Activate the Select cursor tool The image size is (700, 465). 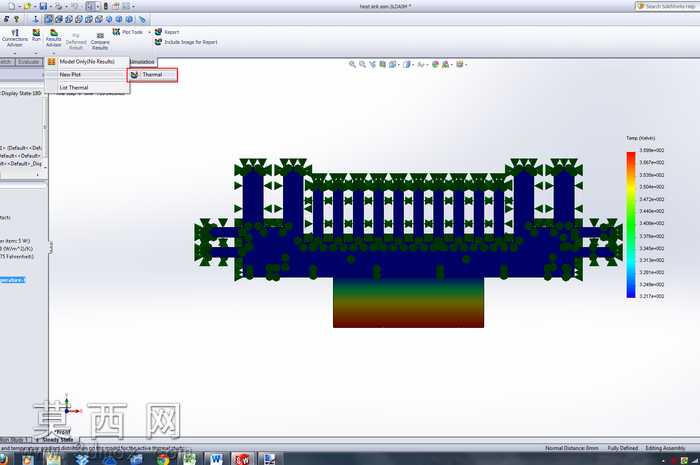click(90, 6)
